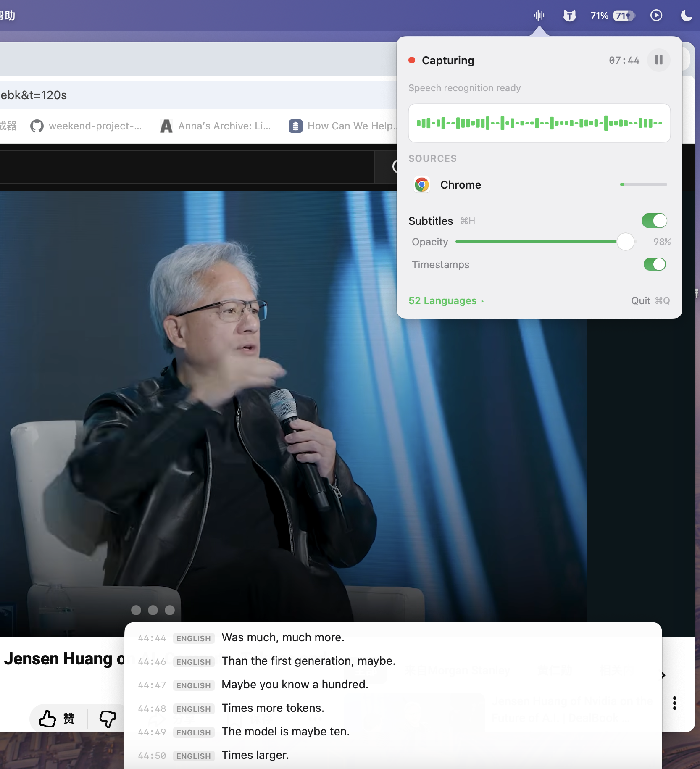Click subtitle "The model is maybe ten."
Screen dimensions: 700x769
click(x=286, y=732)
